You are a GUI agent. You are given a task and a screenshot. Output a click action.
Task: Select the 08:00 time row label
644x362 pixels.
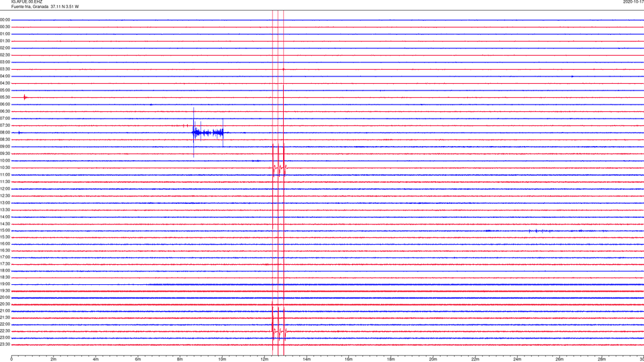[5, 133]
